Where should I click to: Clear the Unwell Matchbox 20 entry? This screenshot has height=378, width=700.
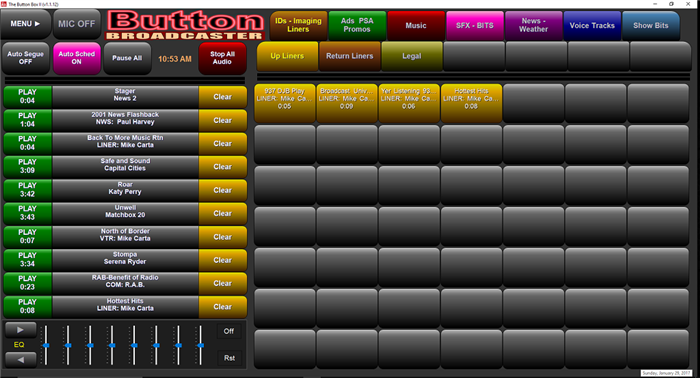point(222,213)
